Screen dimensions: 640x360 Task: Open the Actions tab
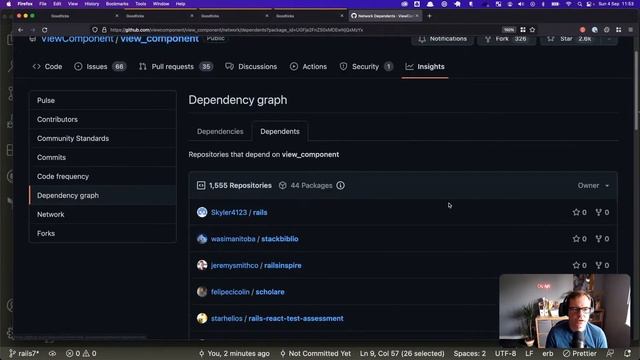pos(309,67)
